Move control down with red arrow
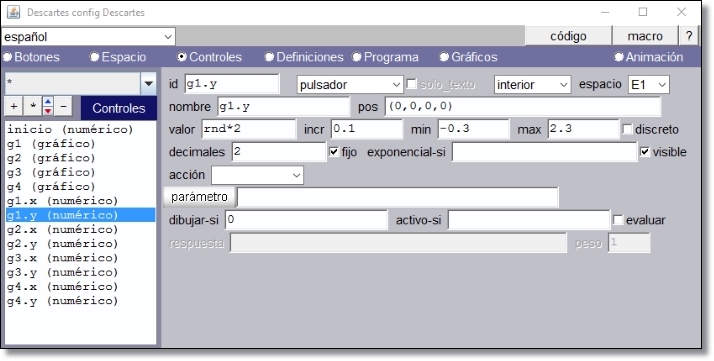 [x=48, y=112]
